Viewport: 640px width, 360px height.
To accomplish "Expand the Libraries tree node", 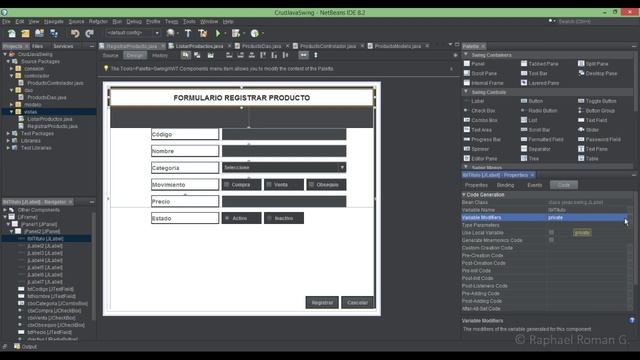I will coord(8,140).
